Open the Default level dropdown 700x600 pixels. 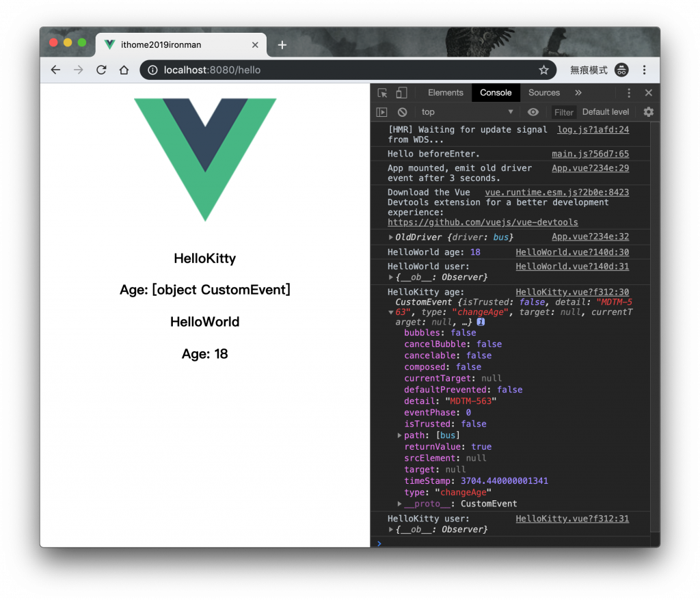click(x=606, y=112)
